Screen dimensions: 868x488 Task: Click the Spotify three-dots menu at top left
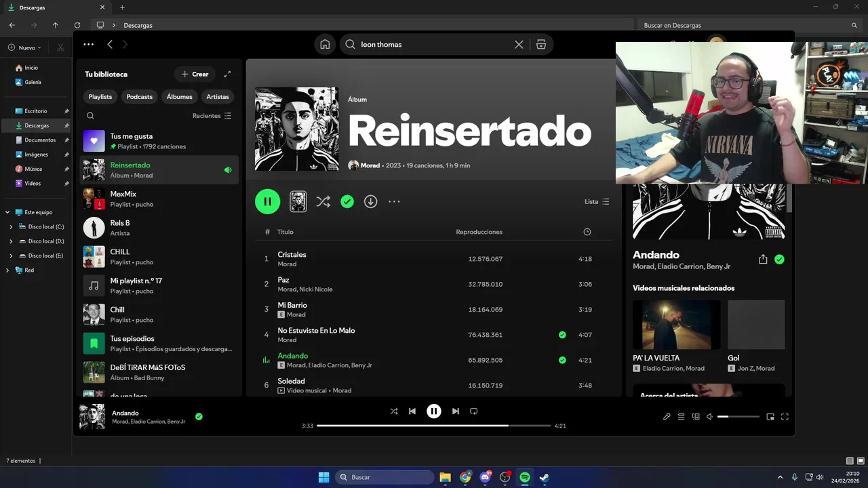[x=89, y=44]
